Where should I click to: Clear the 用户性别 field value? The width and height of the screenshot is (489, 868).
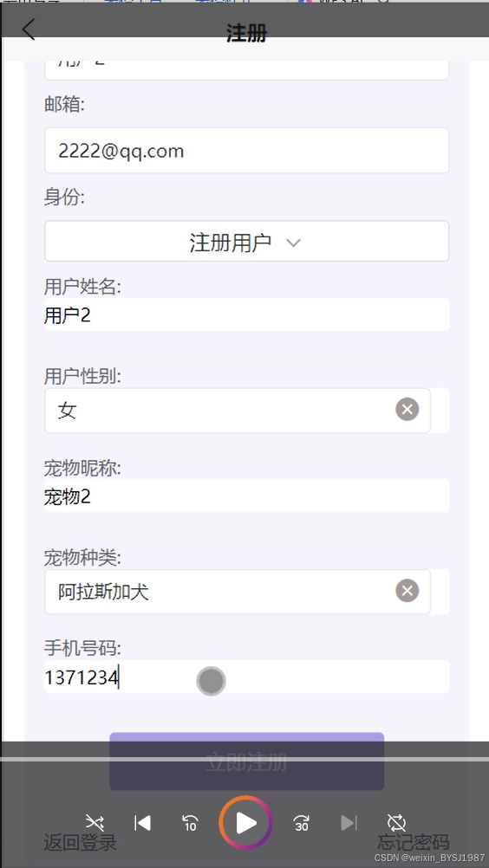click(407, 410)
